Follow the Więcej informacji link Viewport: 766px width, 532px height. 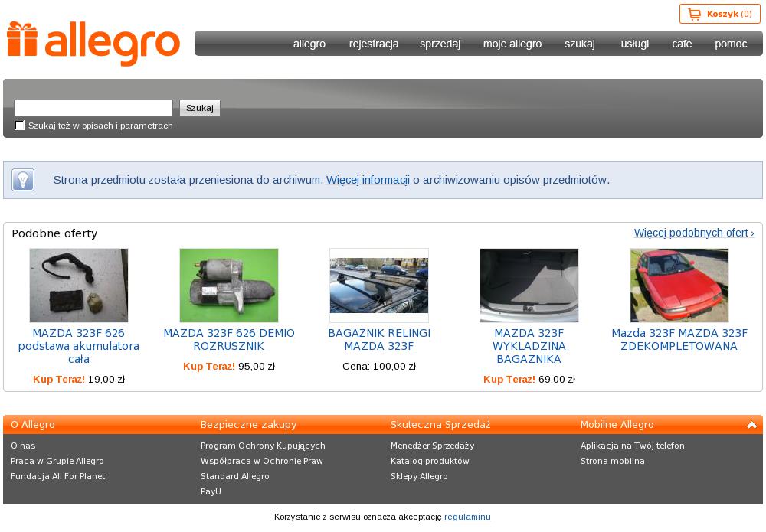click(x=368, y=180)
